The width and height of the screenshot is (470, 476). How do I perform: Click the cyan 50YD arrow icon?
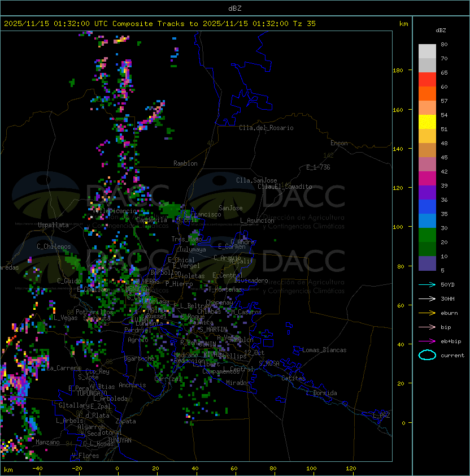(x=427, y=284)
